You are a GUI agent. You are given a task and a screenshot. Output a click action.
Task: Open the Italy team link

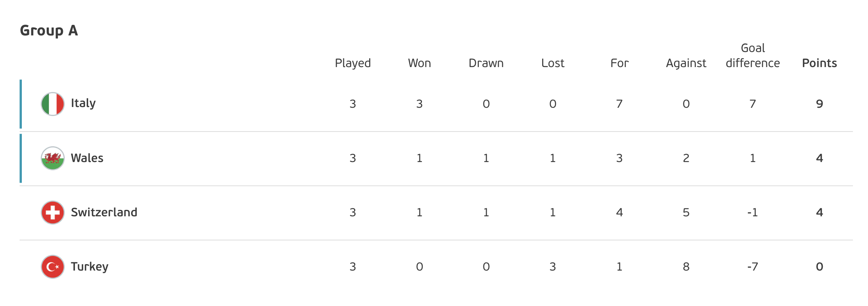[83, 103]
